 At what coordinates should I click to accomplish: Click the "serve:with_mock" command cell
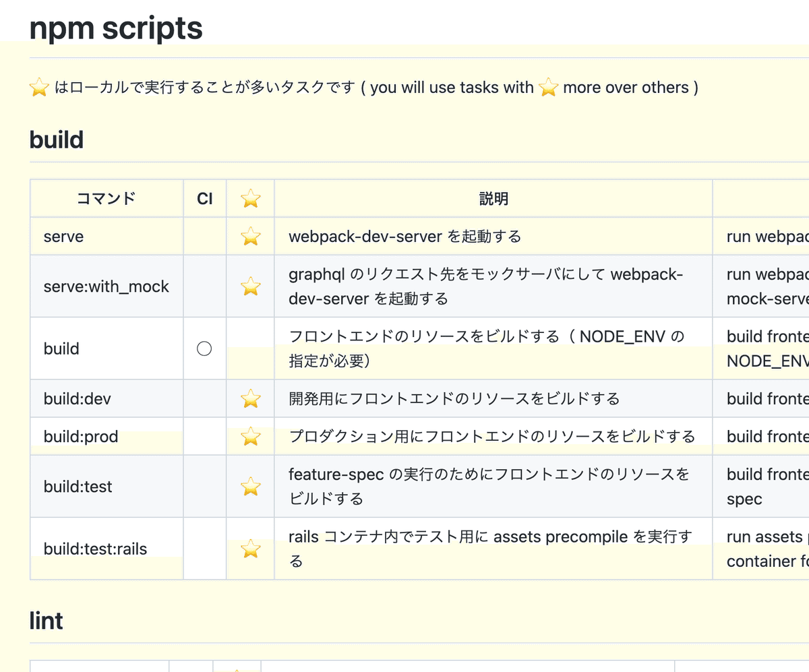107,286
